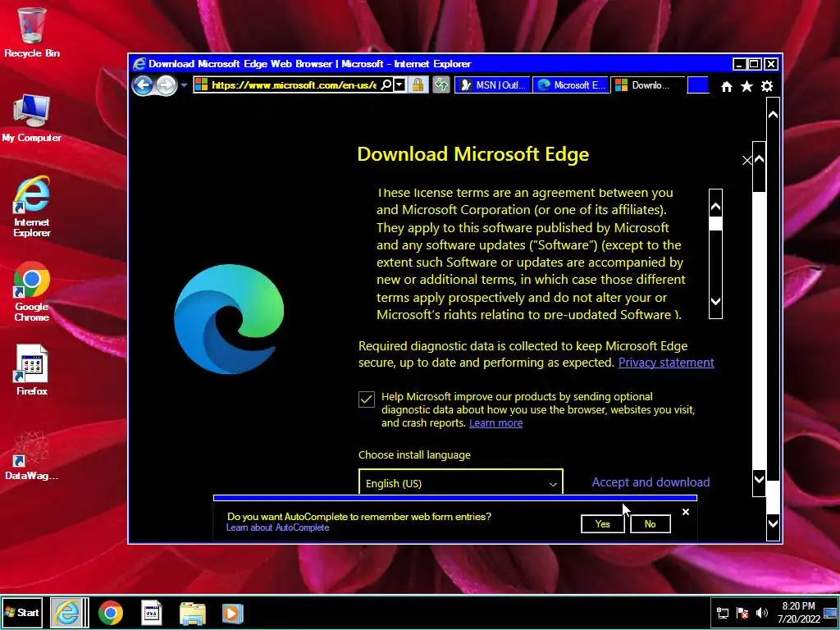840x630 pixels.
Task: Refresh the page with the refresh icon
Action: click(x=441, y=84)
